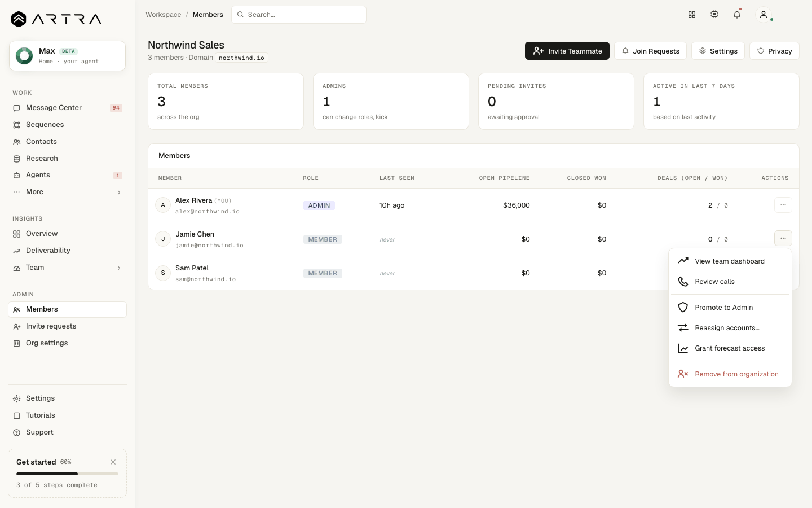Open Insights Overview
The image size is (812, 508).
click(67, 234)
